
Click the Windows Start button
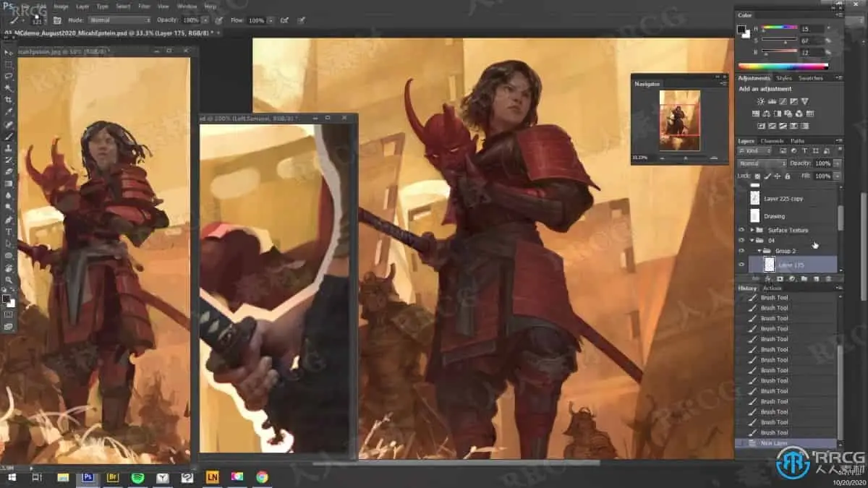[12, 477]
